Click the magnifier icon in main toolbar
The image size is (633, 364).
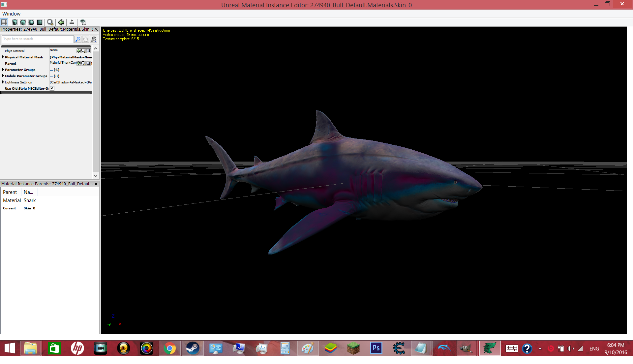[50, 22]
